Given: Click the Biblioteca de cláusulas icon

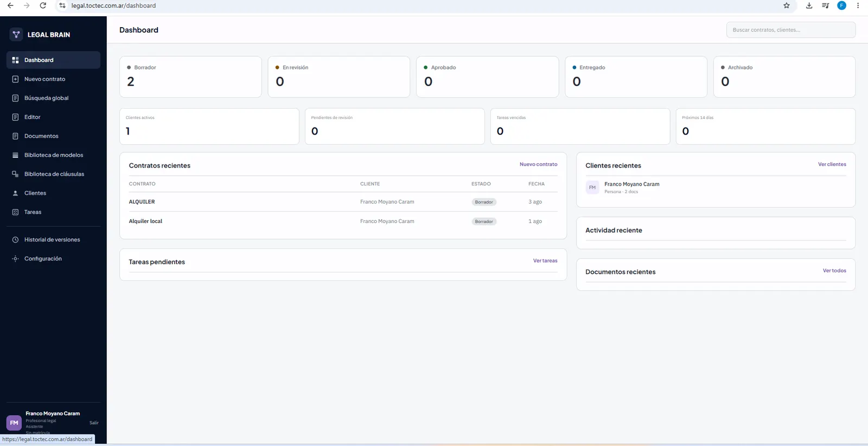Looking at the screenshot, I should tap(15, 174).
